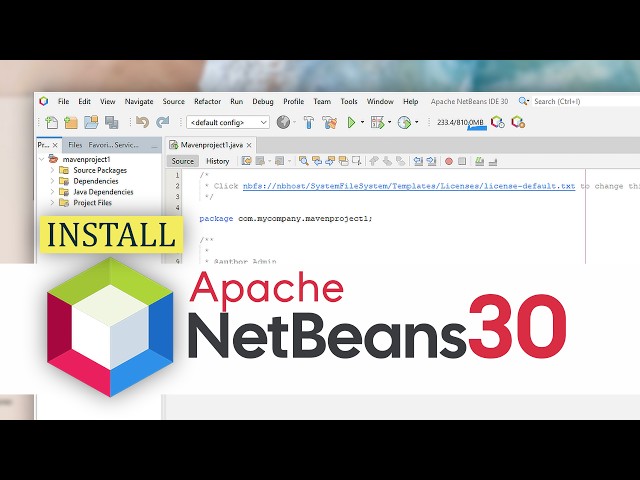Open the Refactor menu
Image resolution: width=640 pixels, height=480 pixels.
207,101
